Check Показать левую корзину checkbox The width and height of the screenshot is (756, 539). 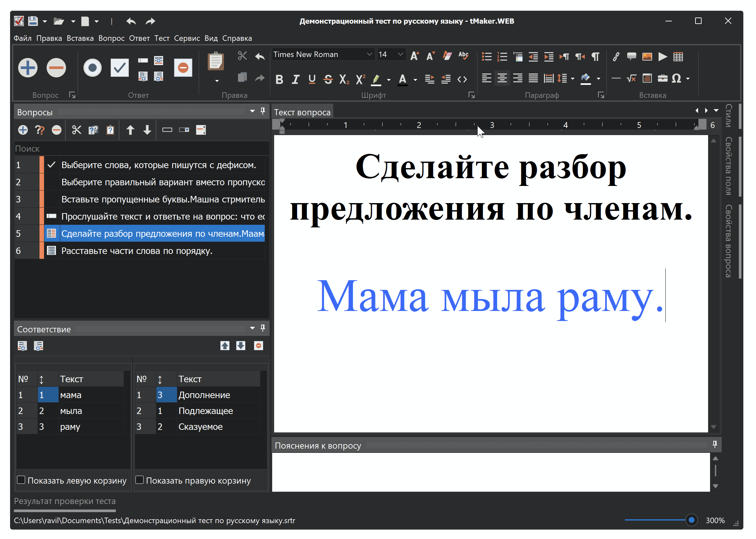coord(21,480)
